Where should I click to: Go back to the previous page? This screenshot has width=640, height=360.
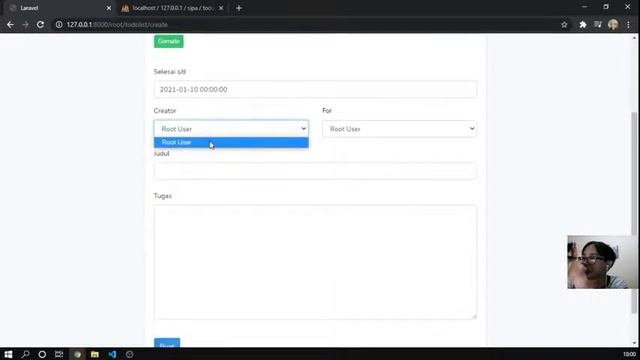coord(10,24)
